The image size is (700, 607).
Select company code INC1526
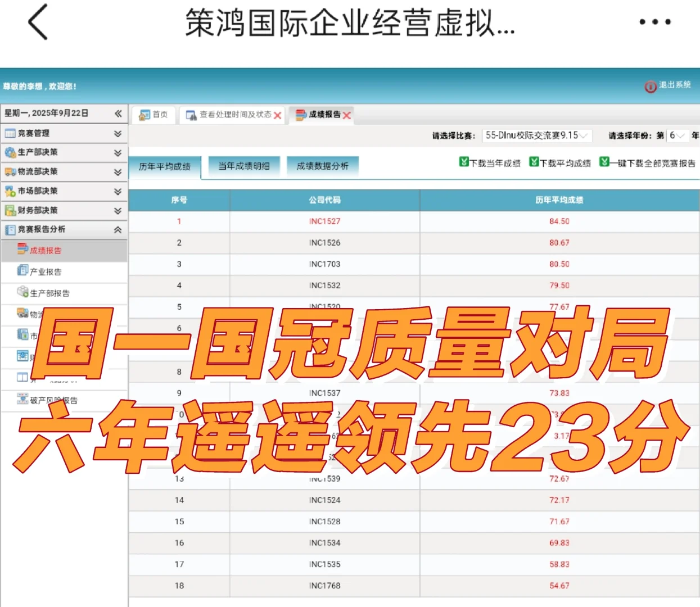[324, 243]
